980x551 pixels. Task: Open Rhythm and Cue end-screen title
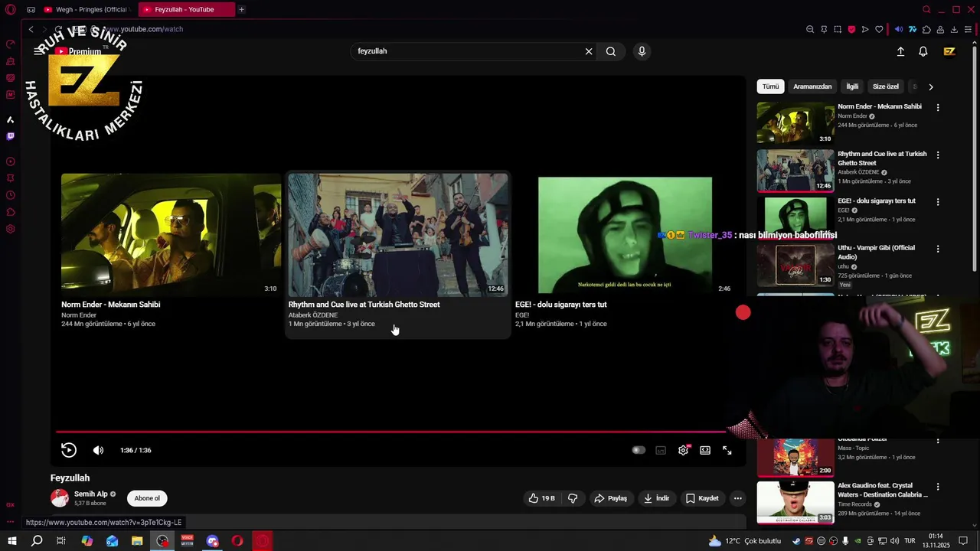[x=364, y=305]
